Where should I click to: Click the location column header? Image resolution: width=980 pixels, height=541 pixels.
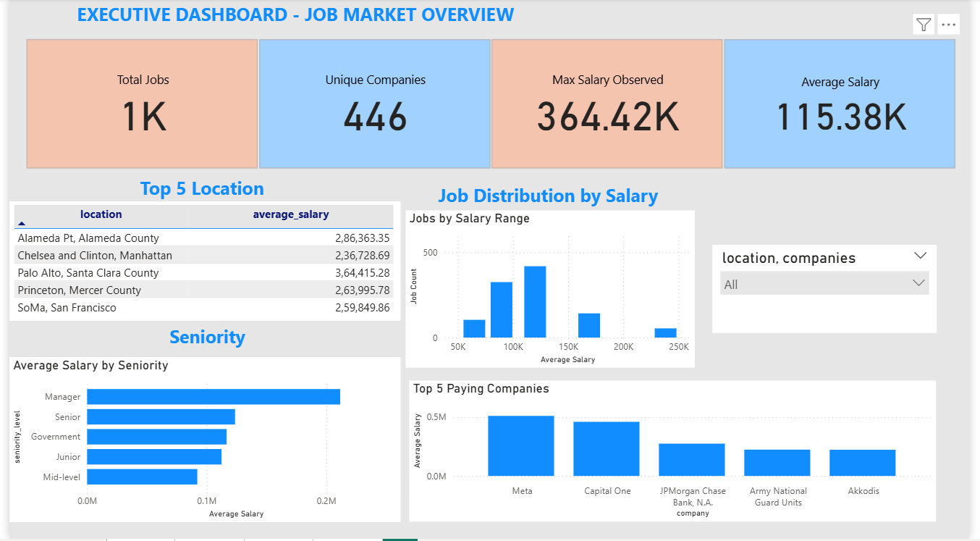coord(101,214)
